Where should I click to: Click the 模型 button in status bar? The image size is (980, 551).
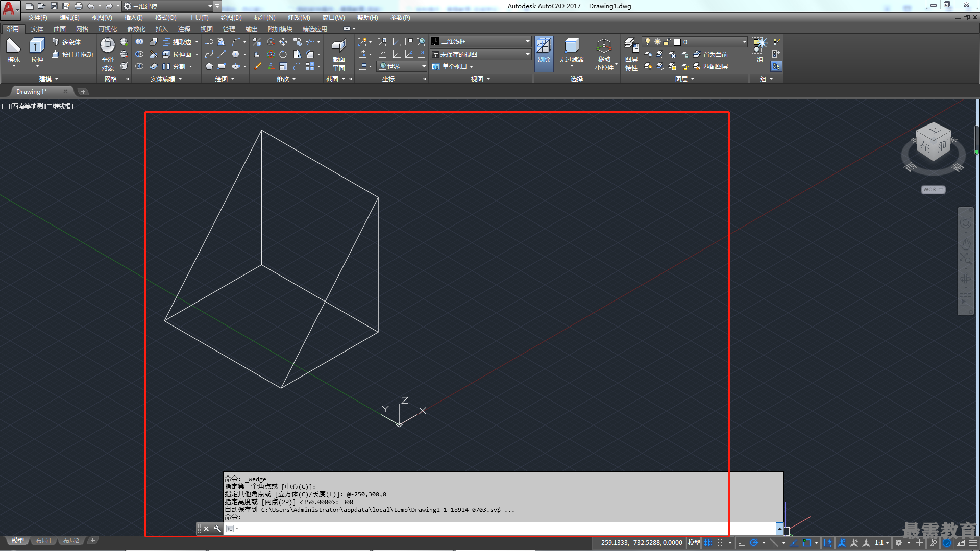click(x=694, y=543)
